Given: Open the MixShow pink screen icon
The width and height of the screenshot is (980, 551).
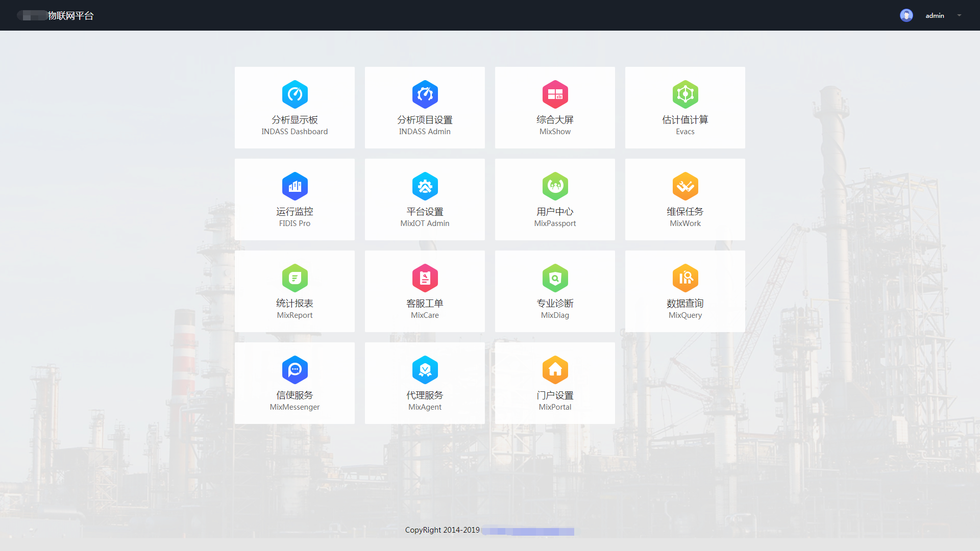Looking at the screenshot, I should [555, 94].
